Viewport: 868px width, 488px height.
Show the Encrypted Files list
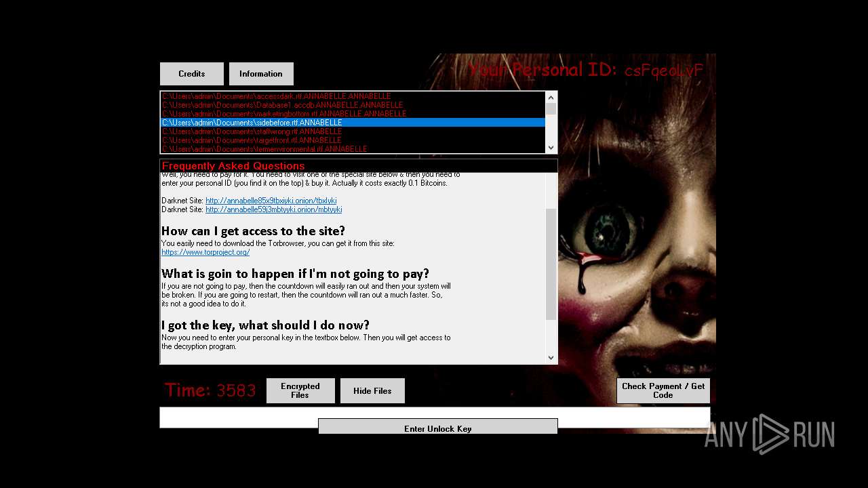[300, 391]
